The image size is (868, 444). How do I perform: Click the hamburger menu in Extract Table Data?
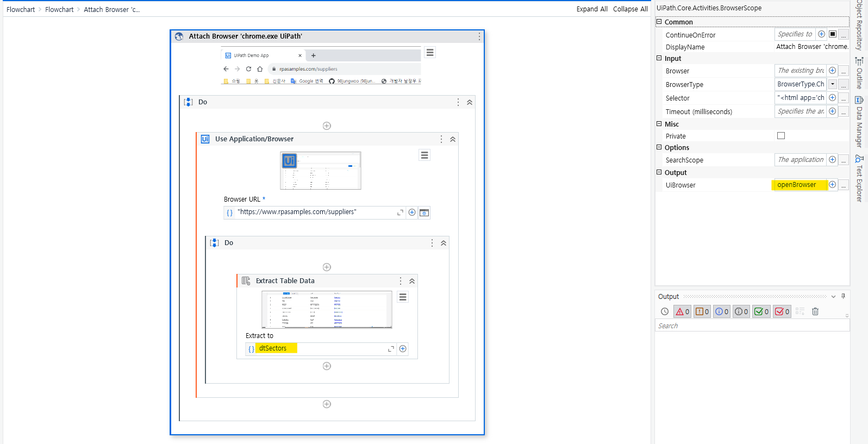point(403,297)
